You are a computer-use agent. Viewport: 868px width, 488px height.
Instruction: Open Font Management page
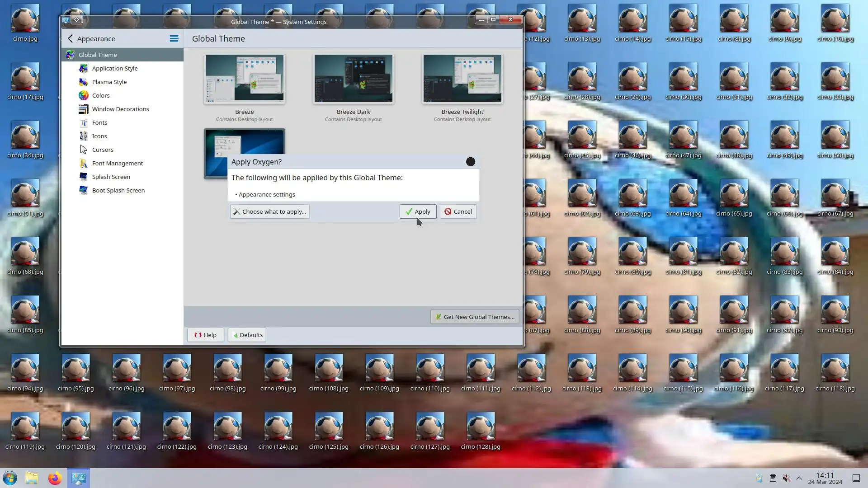pyautogui.click(x=117, y=163)
